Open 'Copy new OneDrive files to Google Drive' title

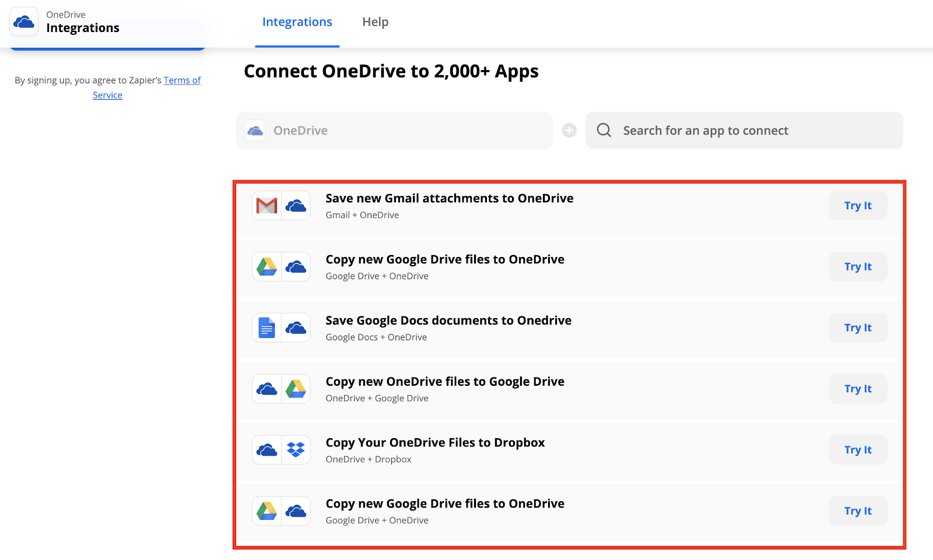[x=445, y=382]
